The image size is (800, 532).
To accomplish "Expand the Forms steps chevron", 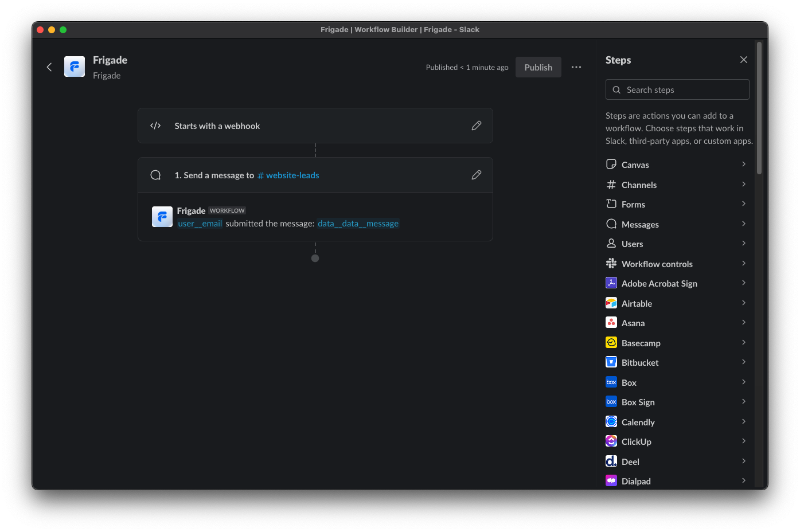I will coord(744,204).
